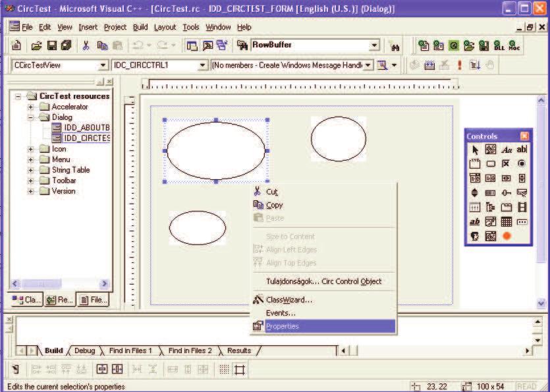Open the CCircTestView class dropdown
Image resolution: width=550 pixels, height=392 pixels.
(x=103, y=65)
